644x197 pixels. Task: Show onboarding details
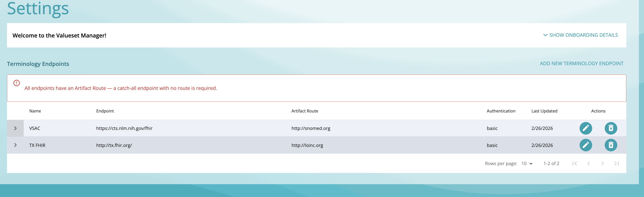(581, 35)
